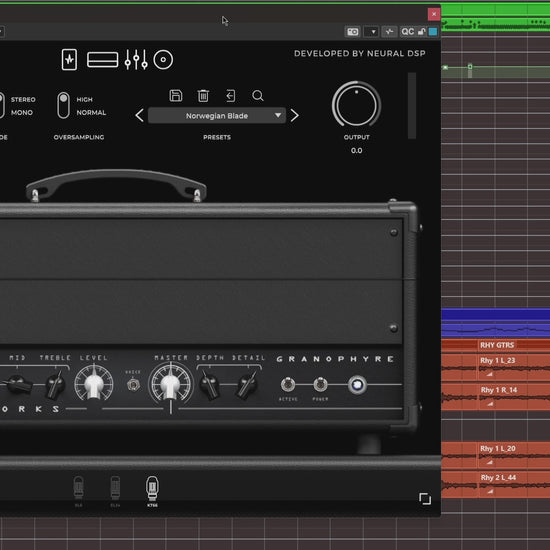This screenshot has width=550, height=550.
Task: Click the Detail knob on the amp
Action: tap(247, 385)
